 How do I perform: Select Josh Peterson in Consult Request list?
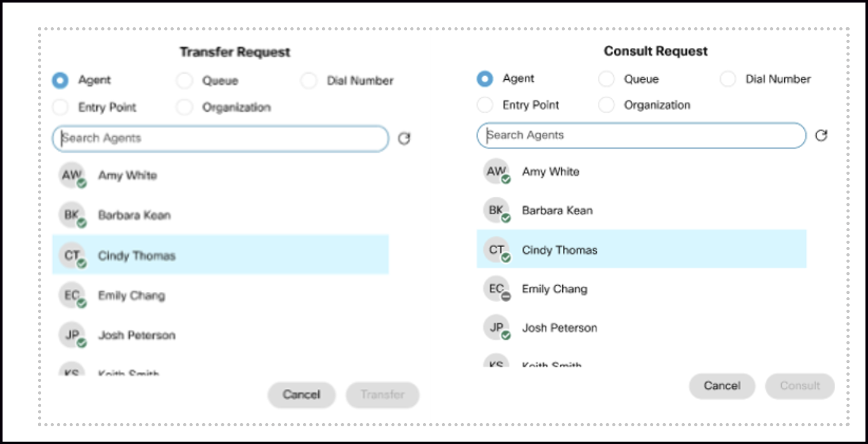(559, 328)
